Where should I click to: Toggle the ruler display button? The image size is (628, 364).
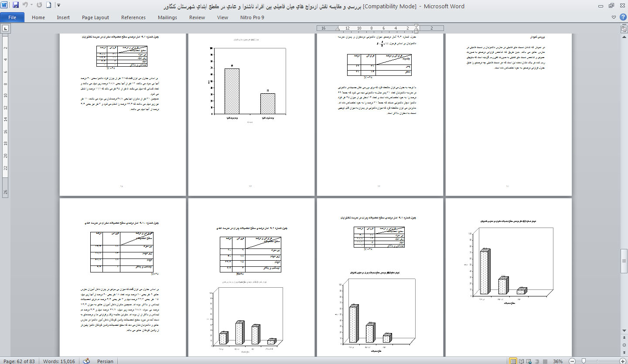(x=624, y=29)
